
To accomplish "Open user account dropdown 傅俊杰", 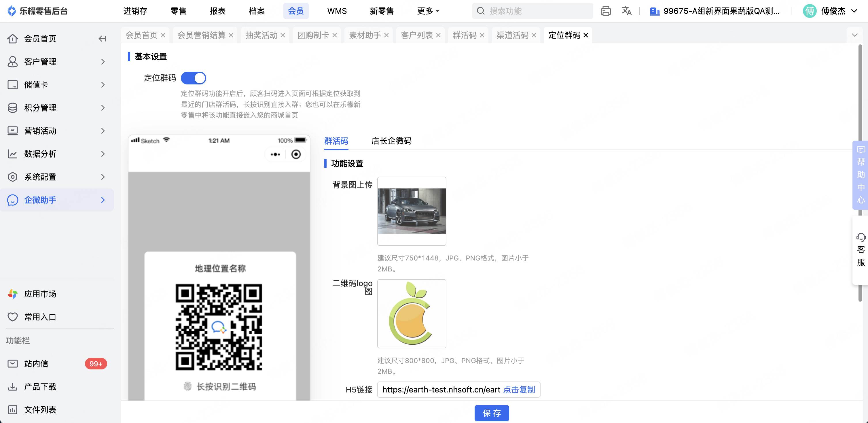I will [x=833, y=11].
